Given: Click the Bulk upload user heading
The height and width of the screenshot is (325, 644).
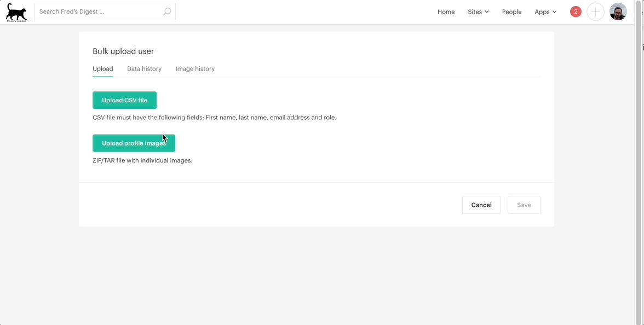Looking at the screenshot, I should pos(123,51).
